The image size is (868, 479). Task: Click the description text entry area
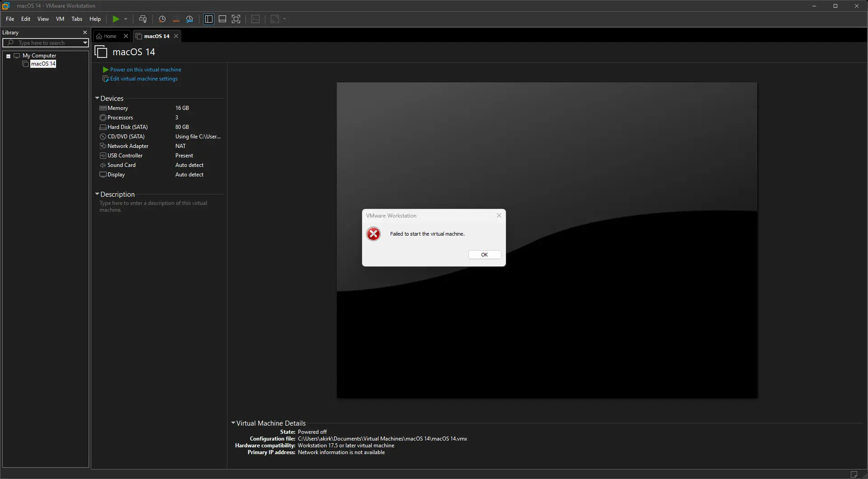pos(153,206)
